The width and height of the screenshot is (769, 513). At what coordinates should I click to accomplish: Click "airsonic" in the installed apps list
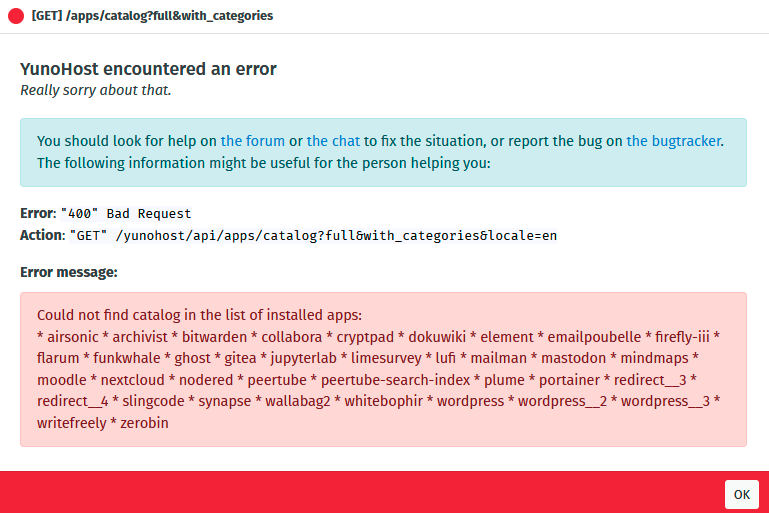[x=73, y=337]
